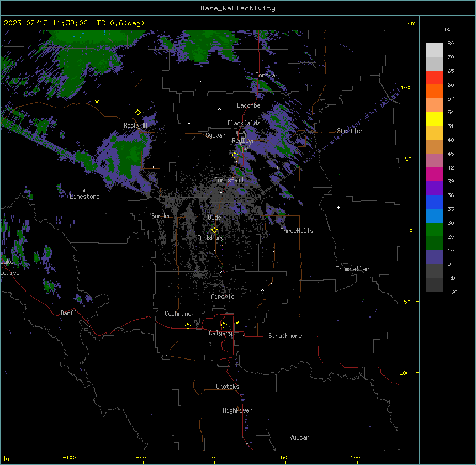Select the Drumheller label
The image size is (476, 465).
coord(352,269)
